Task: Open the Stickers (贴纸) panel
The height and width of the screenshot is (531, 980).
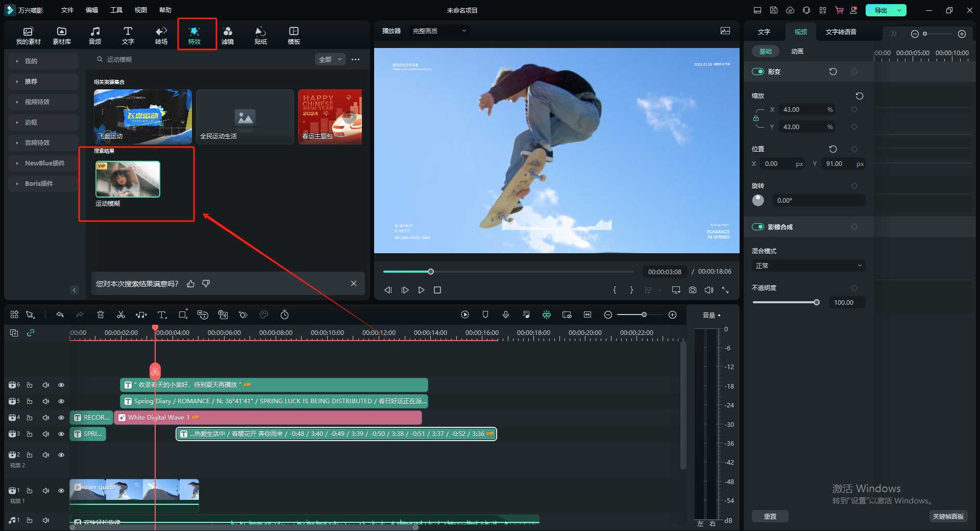Action: click(260, 35)
